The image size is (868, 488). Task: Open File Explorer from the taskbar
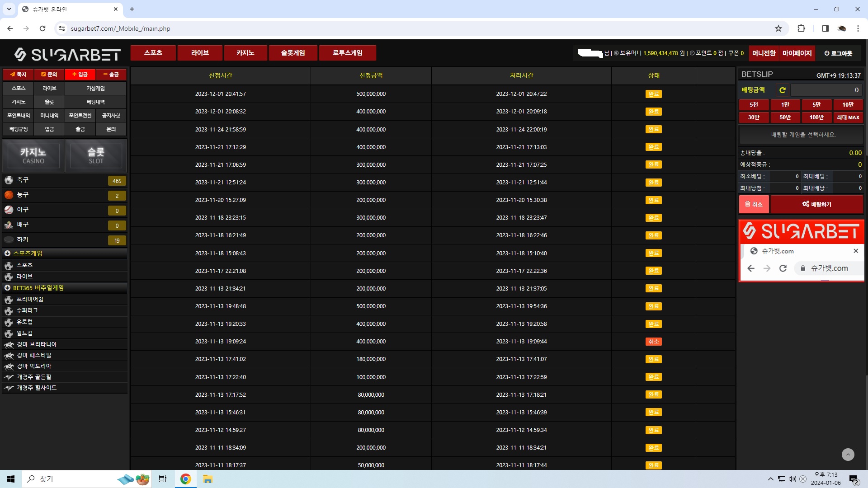(x=208, y=479)
